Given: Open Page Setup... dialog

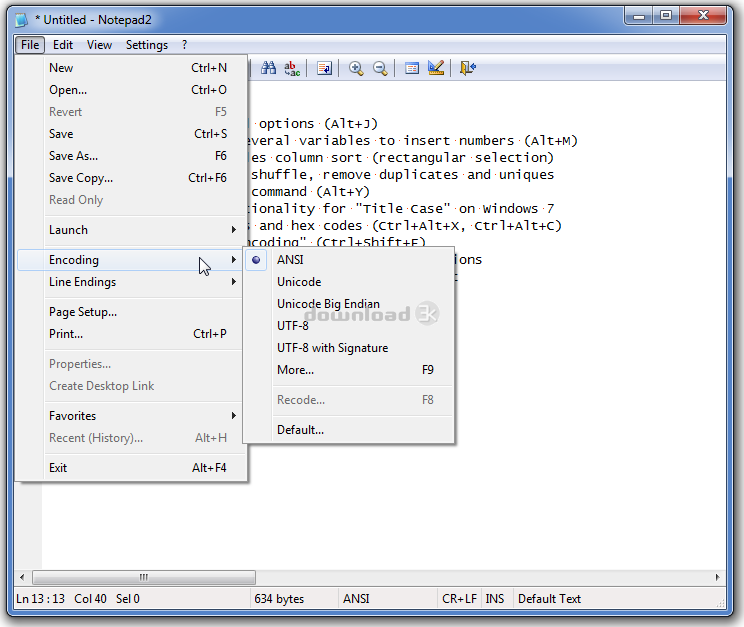Looking at the screenshot, I should tap(131, 312).
